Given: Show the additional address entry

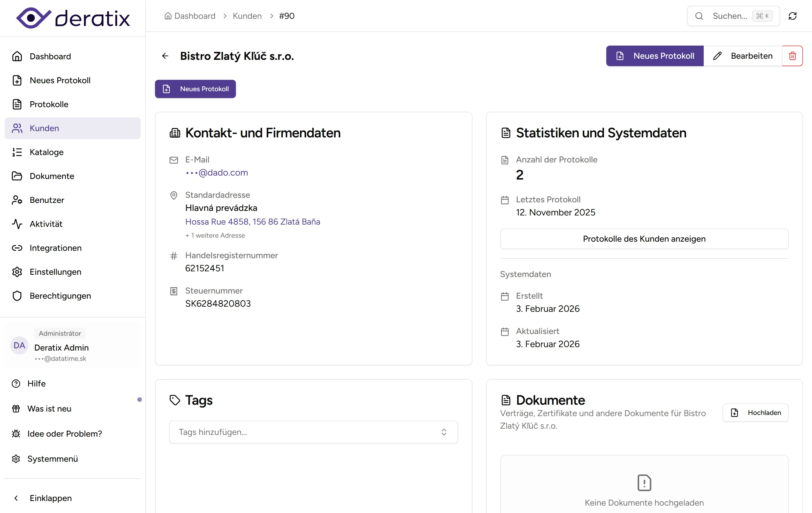Looking at the screenshot, I should [x=215, y=235].
